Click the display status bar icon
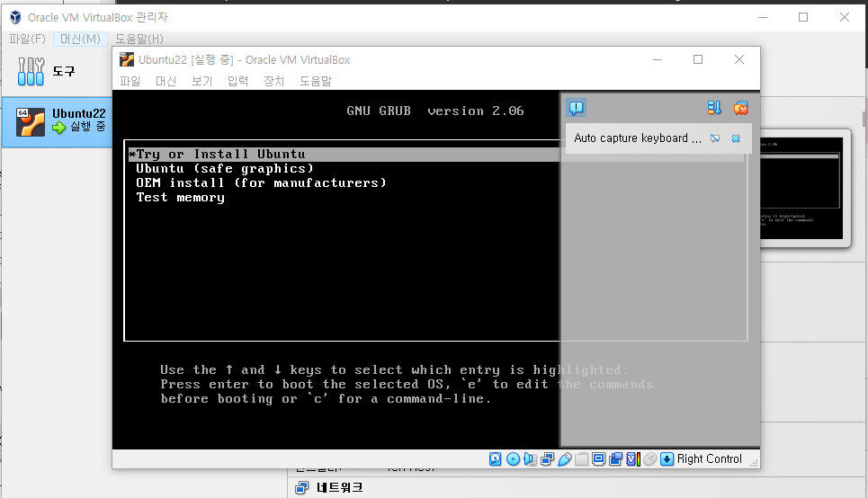This screenshot has width=868, height=498. 598,458
